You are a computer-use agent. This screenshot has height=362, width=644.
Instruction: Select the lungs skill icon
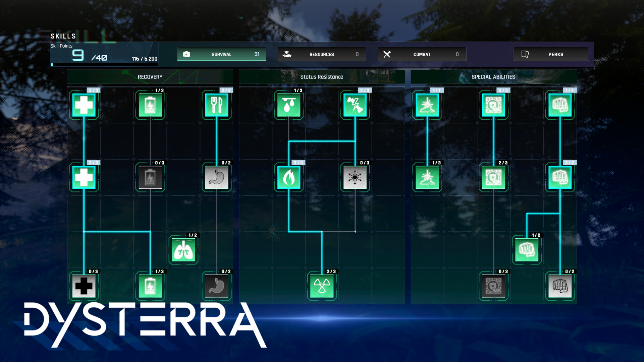(183, 250)
